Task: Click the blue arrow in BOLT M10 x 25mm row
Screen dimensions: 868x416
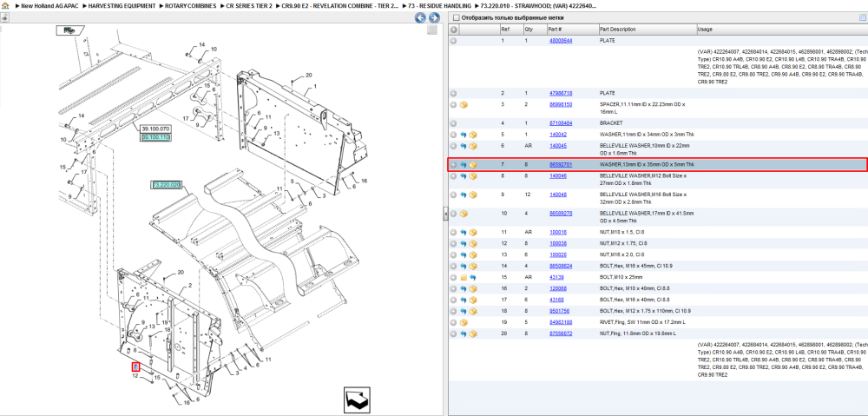Action: pos(473,277)
